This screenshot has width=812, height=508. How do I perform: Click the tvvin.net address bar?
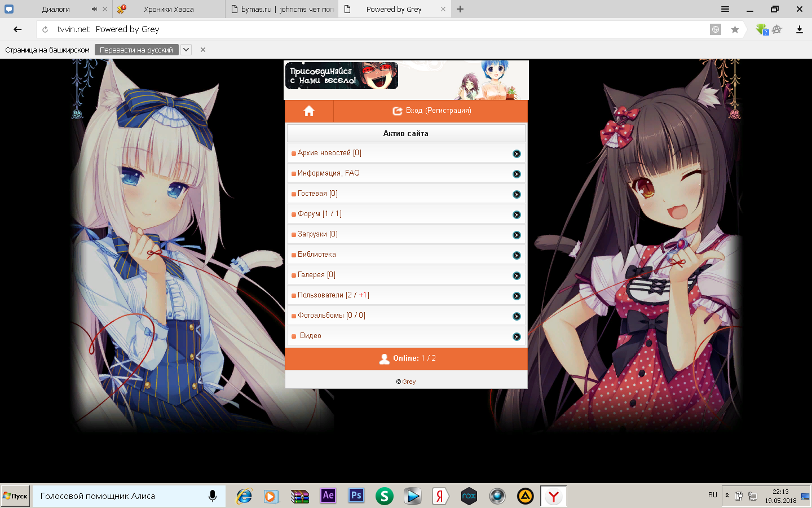tap(372, 29)
